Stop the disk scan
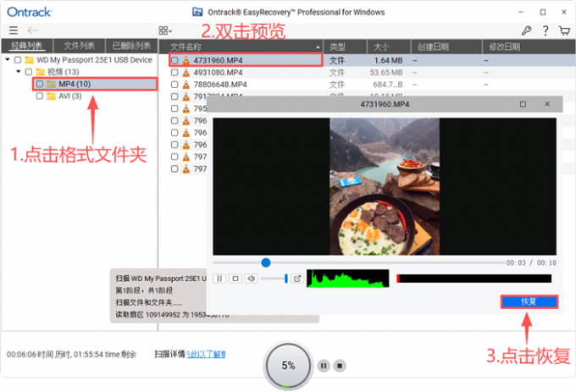The width and height of the screenshot is (576, 392). coord(340,366)
